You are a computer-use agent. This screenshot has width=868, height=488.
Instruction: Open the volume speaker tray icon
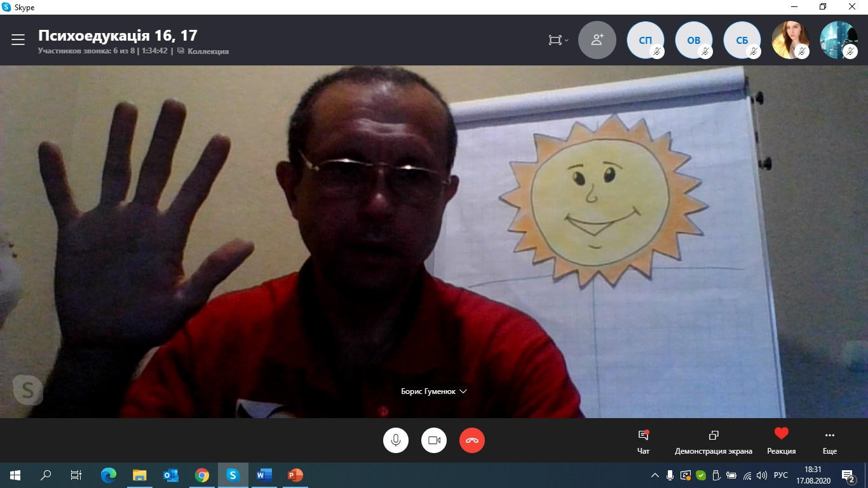(763, 475)
